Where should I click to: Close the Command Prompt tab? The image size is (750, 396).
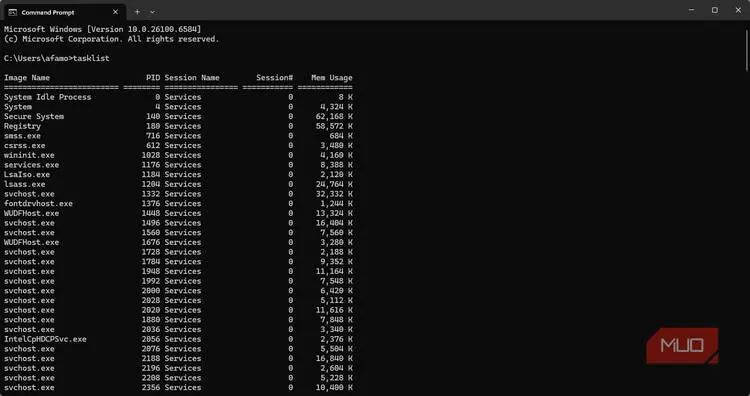(x=115, y=12)
